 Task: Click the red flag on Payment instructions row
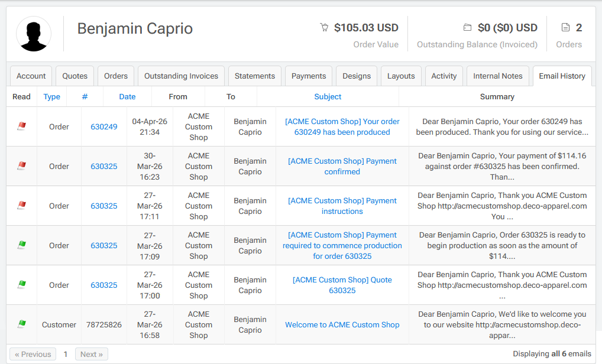point(22,206)
